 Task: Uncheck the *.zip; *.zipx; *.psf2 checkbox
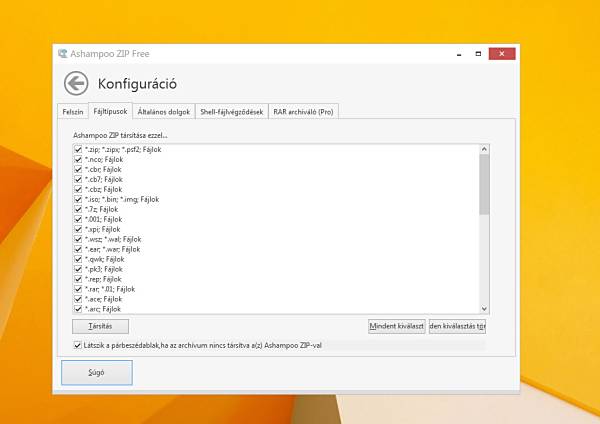78,150
